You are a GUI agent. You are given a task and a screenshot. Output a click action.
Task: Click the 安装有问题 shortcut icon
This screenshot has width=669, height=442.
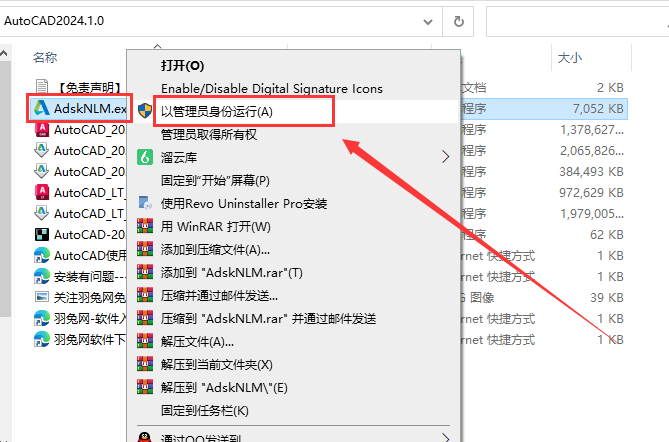click(x=41, y=276)
